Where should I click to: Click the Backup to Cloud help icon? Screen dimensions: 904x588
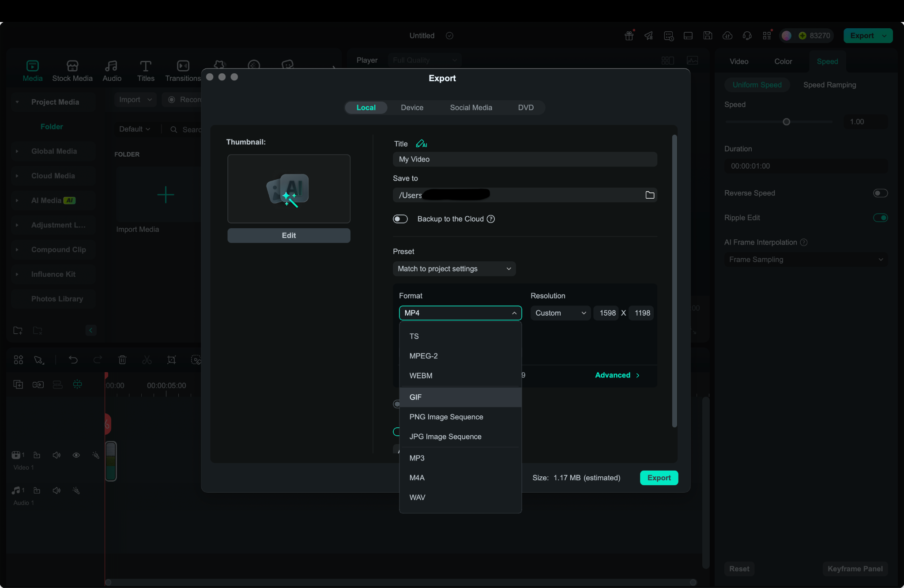pos(490,219)
